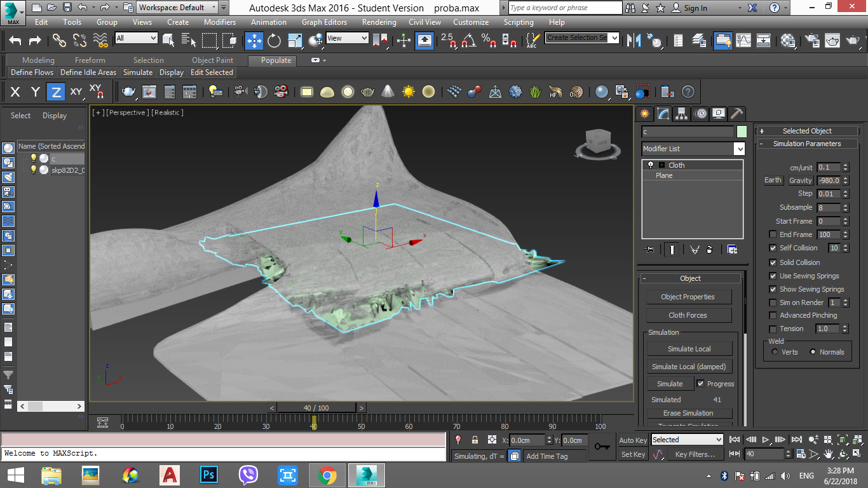Viewport: 868px width, 488px height.
Task: Click the 40 / 100 time slider
Action: 316,408
